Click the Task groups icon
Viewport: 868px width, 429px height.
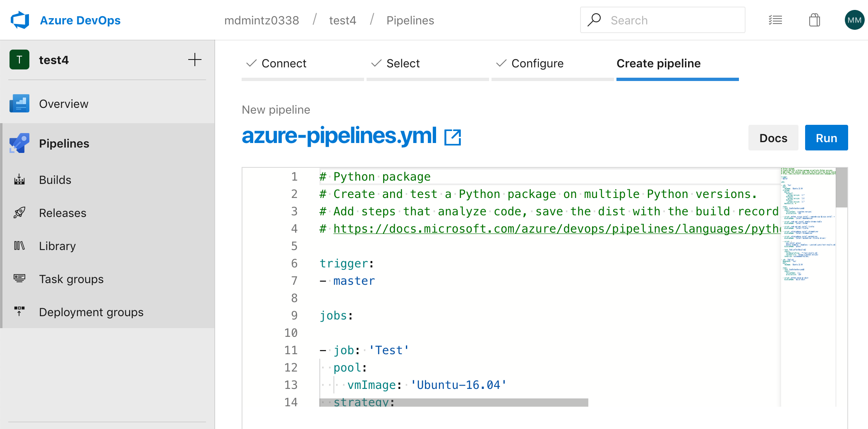[x=19, y=279]
